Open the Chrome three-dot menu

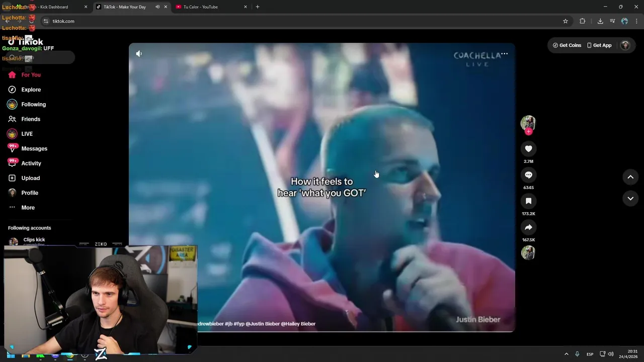(636, 21)
